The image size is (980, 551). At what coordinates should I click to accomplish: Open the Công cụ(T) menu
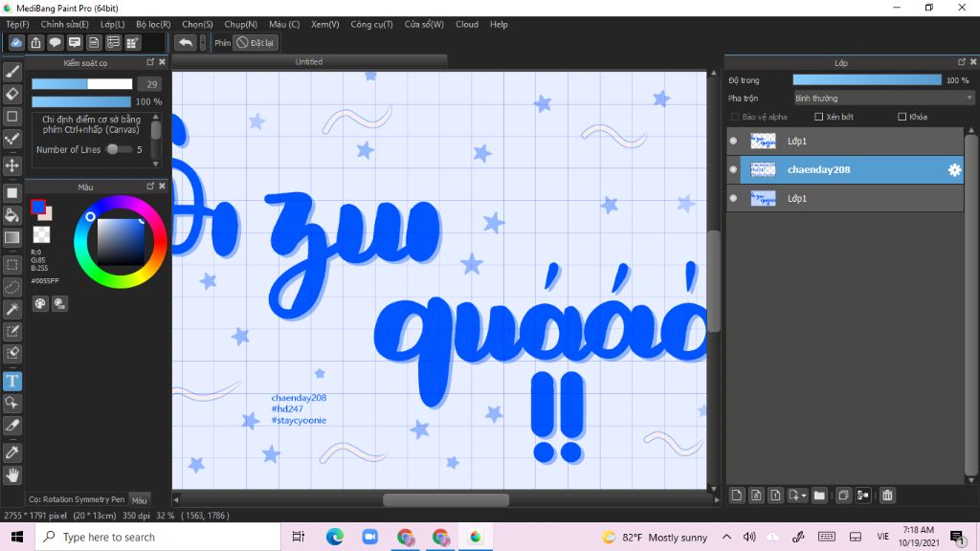(372, 24)
